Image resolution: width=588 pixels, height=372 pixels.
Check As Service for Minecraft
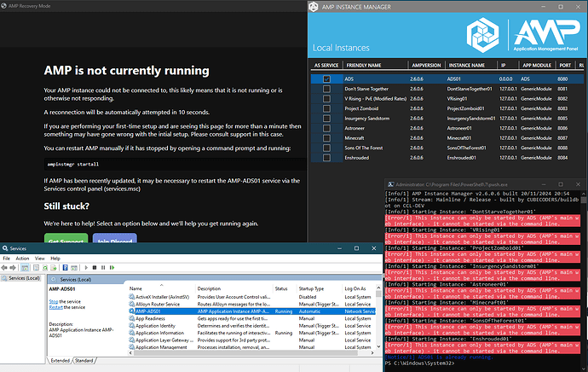pos(326,137)
